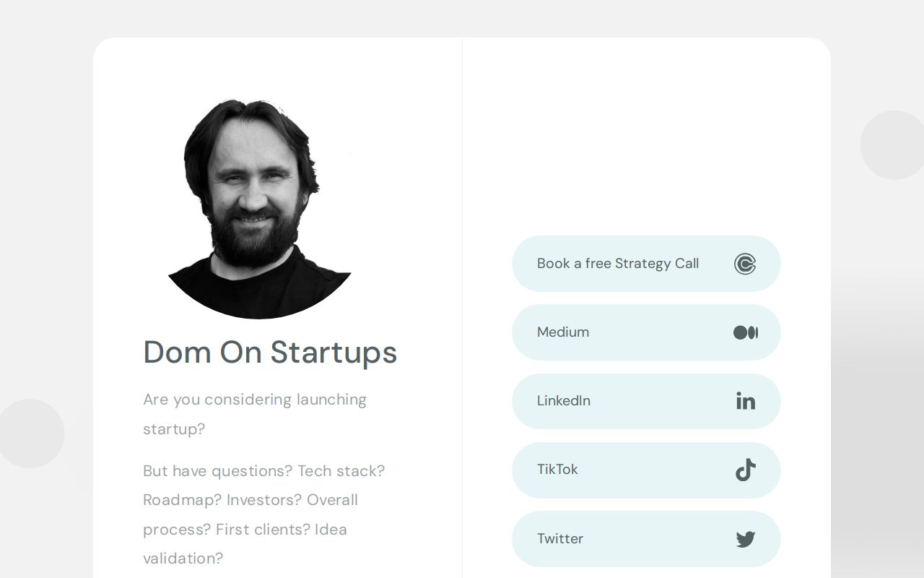Click the "validation?" word
Viewport: 924px width, 578px height.
(x=183, y=558)
